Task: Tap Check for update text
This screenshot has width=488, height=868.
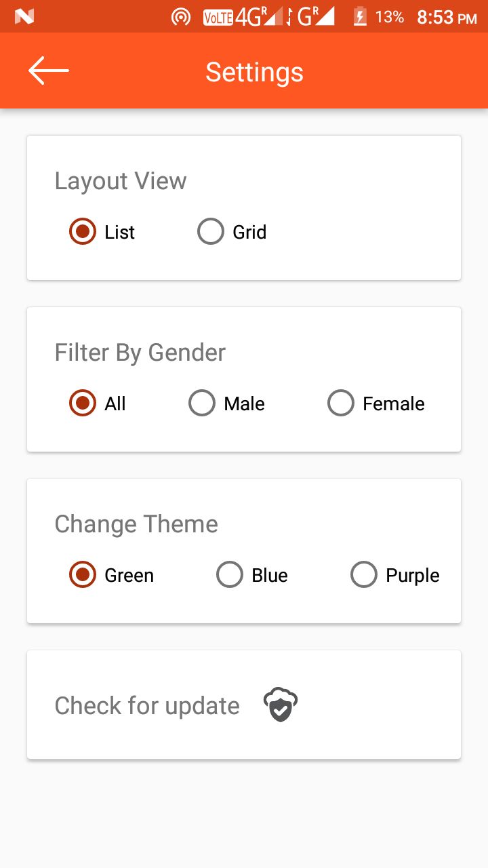Action: coord(147,706)
